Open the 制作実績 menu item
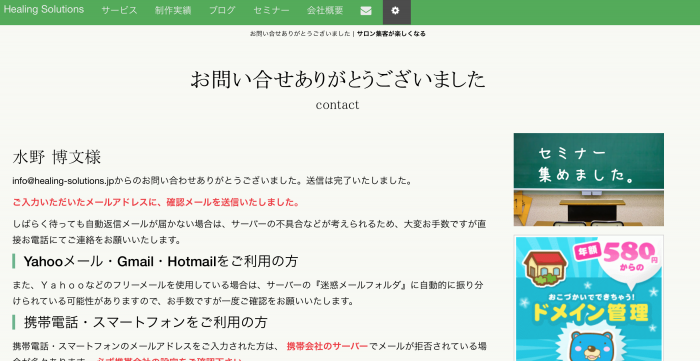Viewport: 700px width, 361px height. pos(173,11)
